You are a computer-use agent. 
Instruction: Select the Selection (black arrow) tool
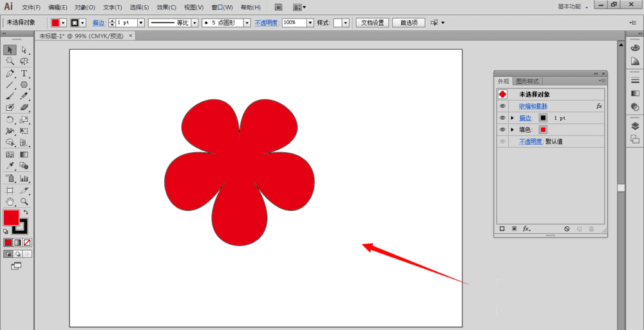pyautogui.click(x=10, y=50)
